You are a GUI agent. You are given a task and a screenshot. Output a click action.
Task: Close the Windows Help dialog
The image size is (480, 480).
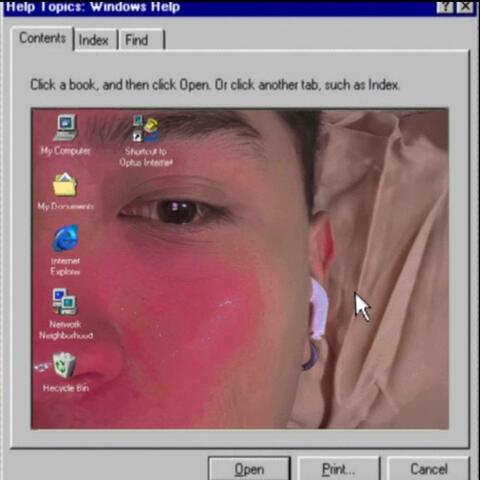[465, 7]
